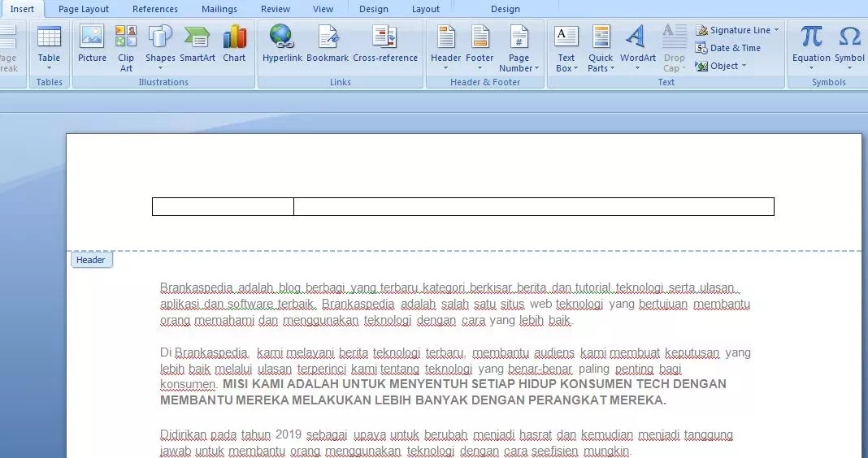Add a Drop Cap

pyautogui.click(x=675, y=48)
